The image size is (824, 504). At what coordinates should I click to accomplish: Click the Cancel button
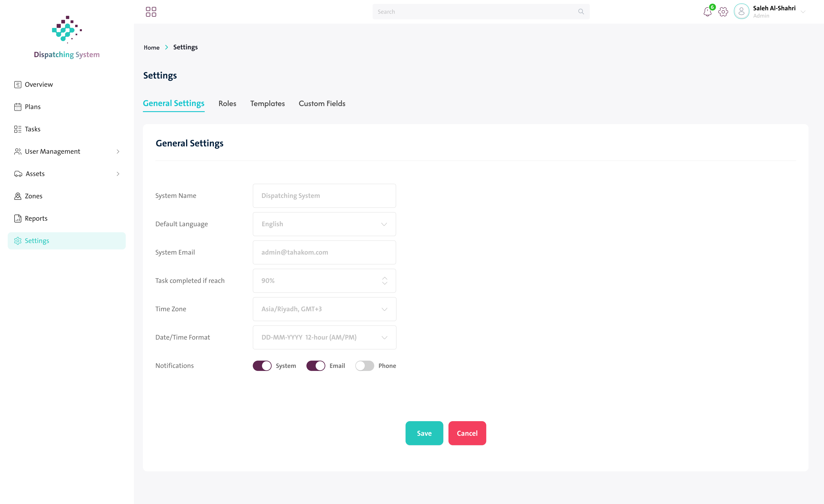467,433
